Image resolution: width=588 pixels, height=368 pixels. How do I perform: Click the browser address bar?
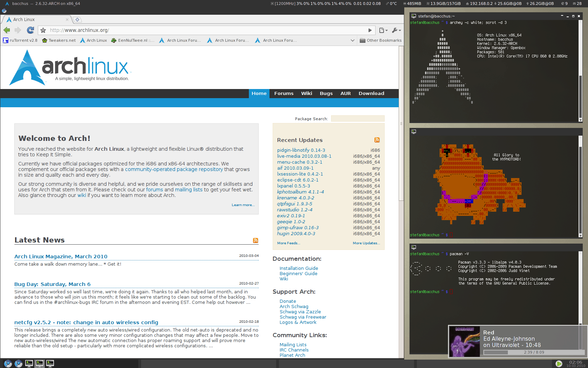coord(206,30)
